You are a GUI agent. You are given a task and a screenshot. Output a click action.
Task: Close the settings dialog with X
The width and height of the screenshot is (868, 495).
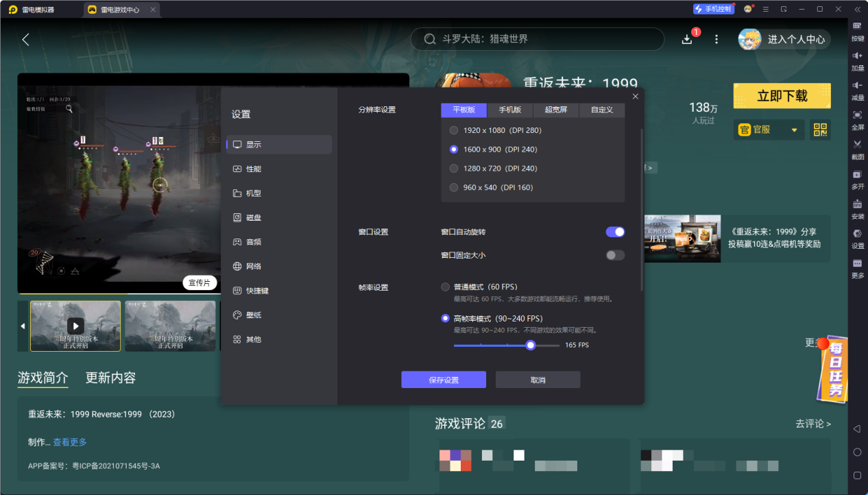(x=635, y=97)
